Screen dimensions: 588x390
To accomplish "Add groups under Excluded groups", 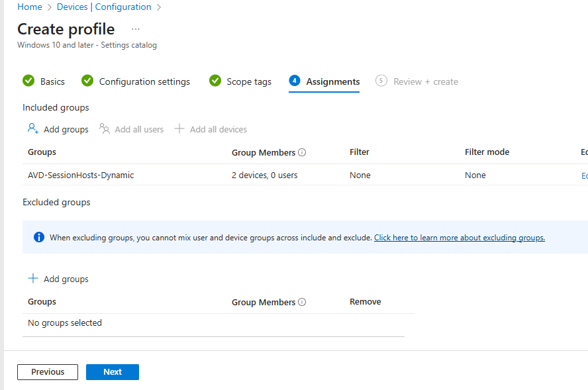I will (x=58, y=279).
